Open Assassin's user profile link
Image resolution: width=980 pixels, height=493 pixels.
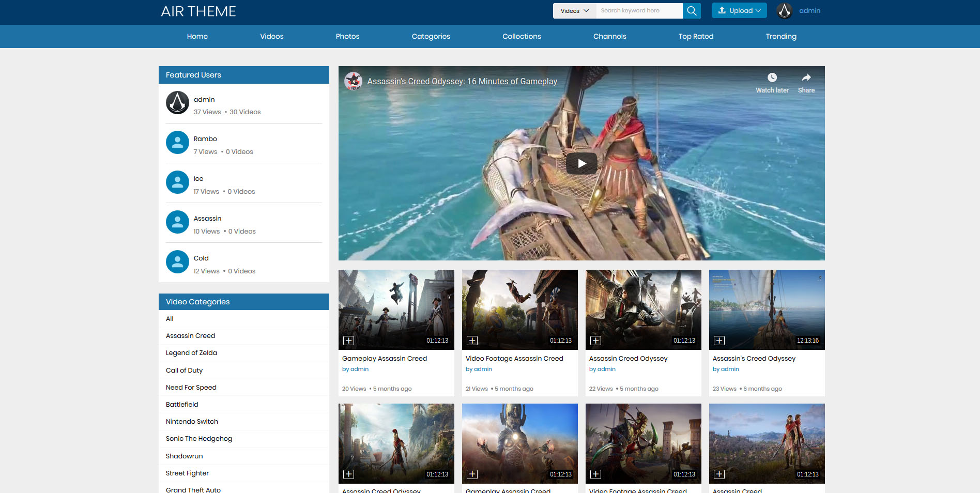(207, 218)
